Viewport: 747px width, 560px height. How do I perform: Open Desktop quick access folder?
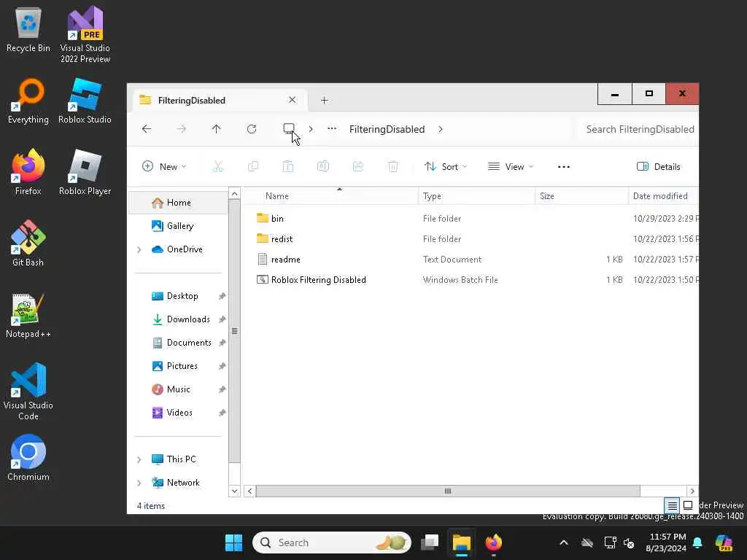click(x=182, y=296)
